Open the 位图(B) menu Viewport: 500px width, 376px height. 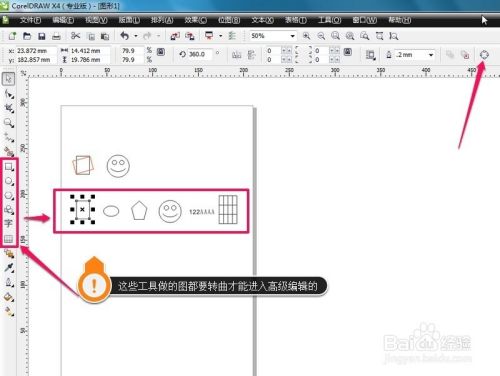pyautogui.click(x=229, y=20)
